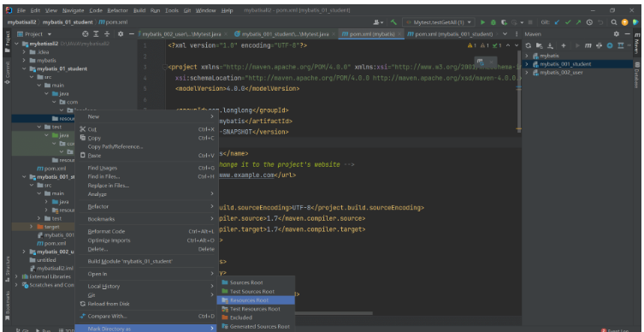Select Reload from Disk in context menu
This screenshot has width=644, height=332.
[146, 304]
